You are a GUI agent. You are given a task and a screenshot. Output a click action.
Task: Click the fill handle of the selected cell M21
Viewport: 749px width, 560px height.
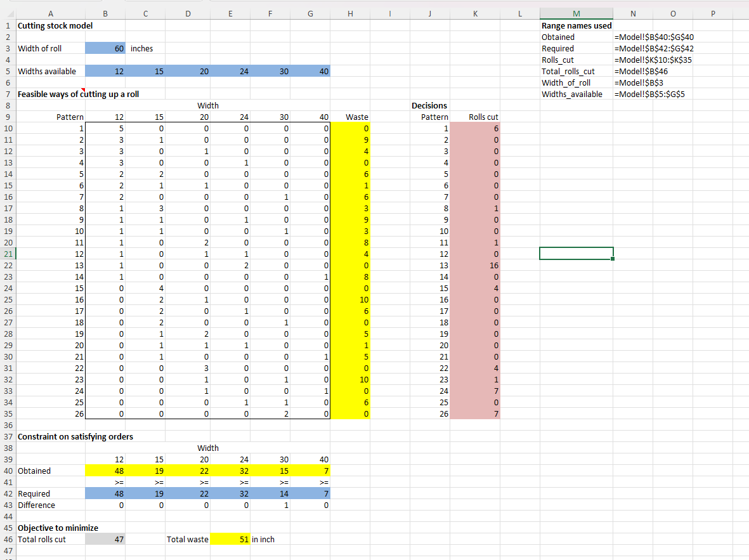click(x=613, y=258)
